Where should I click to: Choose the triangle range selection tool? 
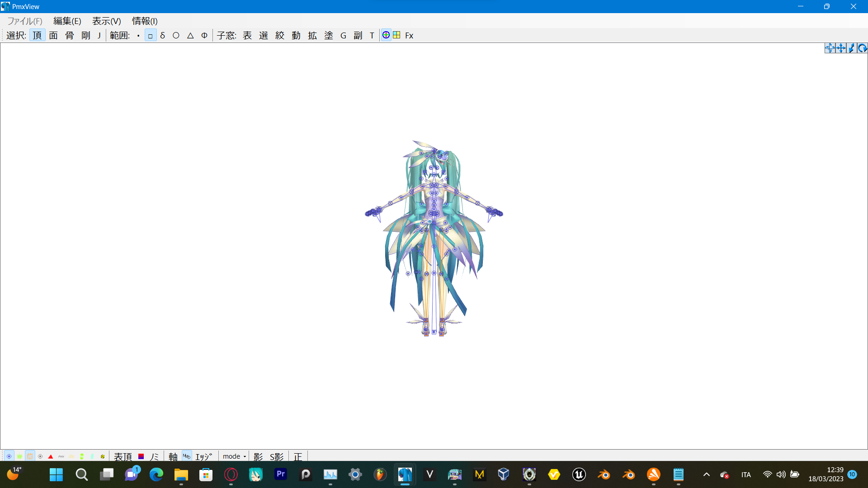190,35
